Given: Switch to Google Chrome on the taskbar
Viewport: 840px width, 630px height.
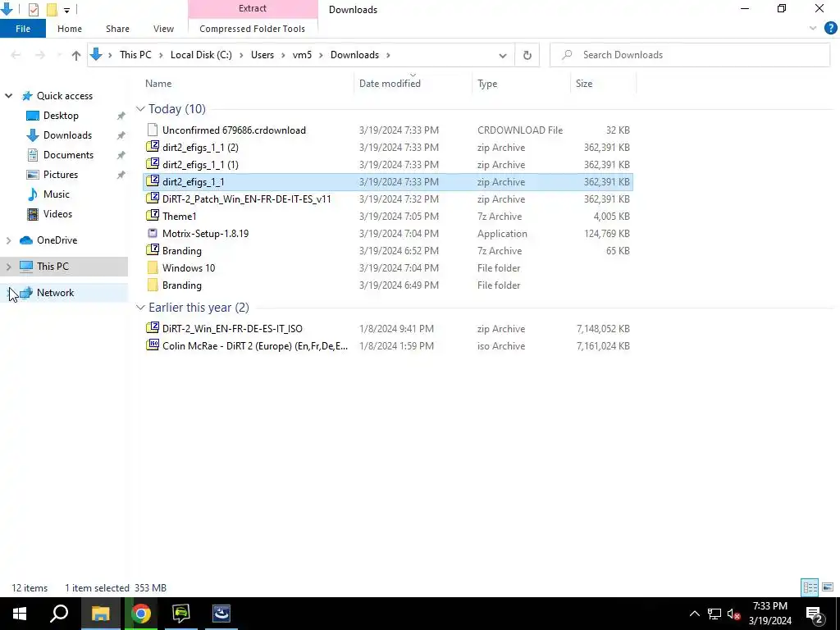Looking at the screenshot, I should coord(141,614).
